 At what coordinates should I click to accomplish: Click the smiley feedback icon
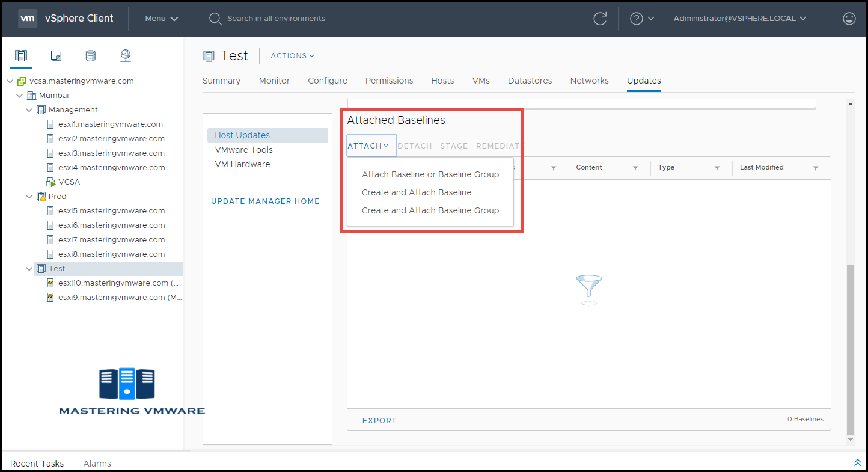tap(849, 19)
